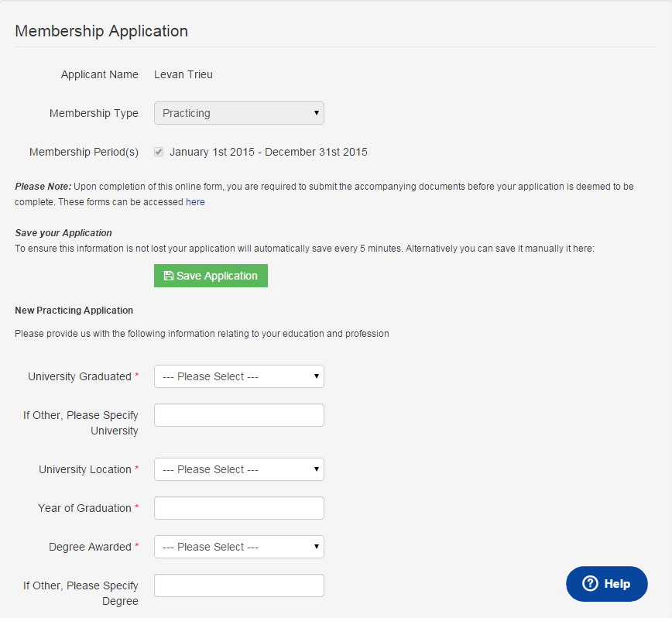Click the University Graduated label
Screen dimensions: 672x618
80,376
